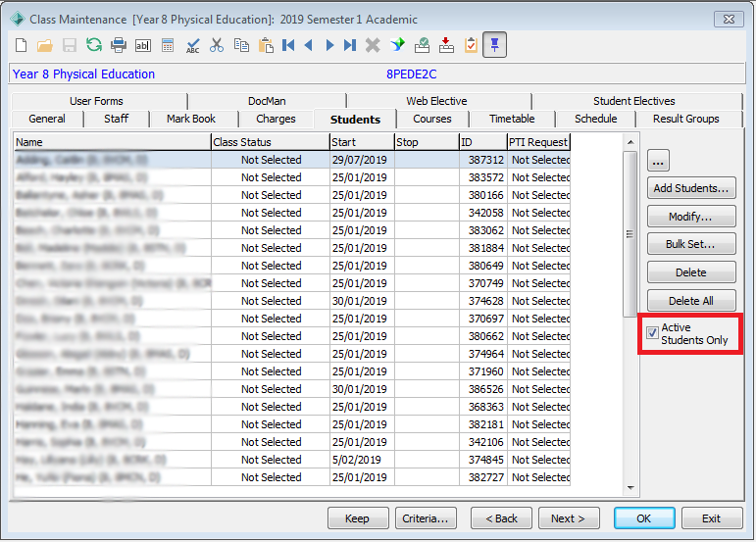
Task: Click the < Back button
Action: pos(501,518)
